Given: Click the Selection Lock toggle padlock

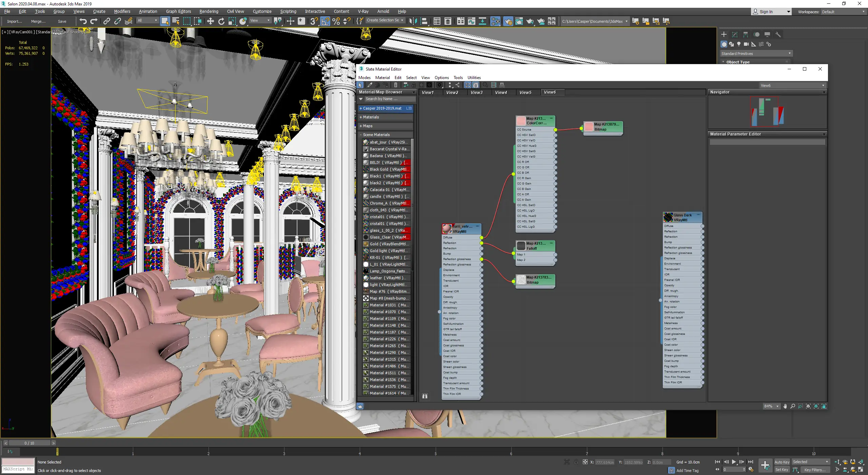Looking at the screenshot, I should click(576, 462).
